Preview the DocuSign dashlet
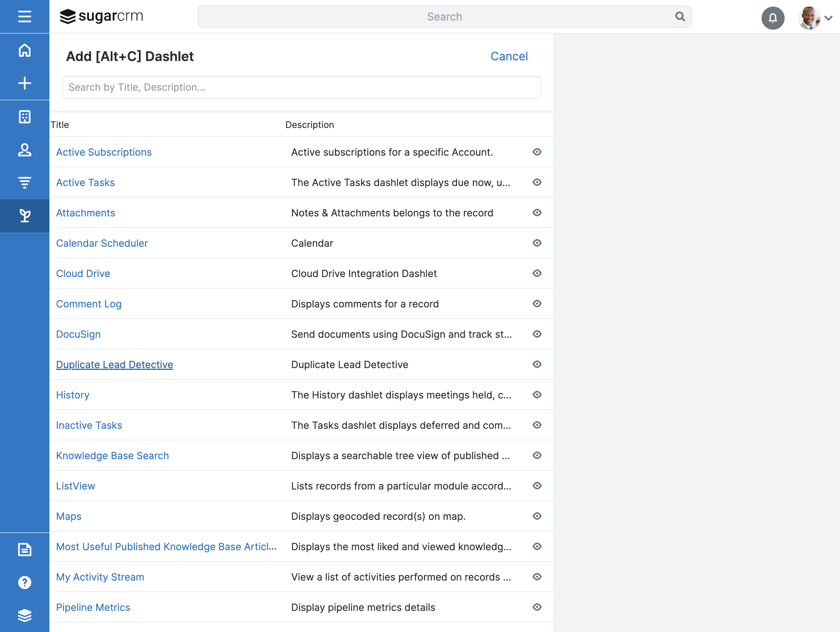 click(x=537, y=334)
